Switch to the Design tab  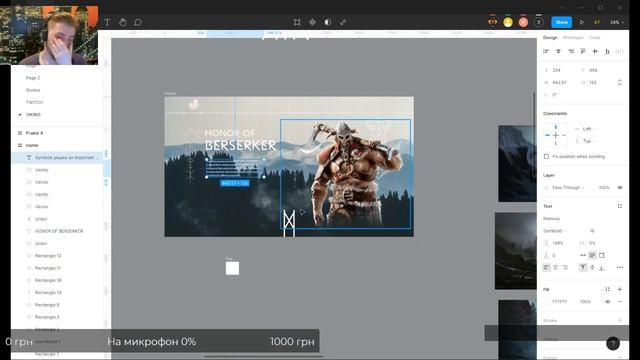tap(550, 38)
